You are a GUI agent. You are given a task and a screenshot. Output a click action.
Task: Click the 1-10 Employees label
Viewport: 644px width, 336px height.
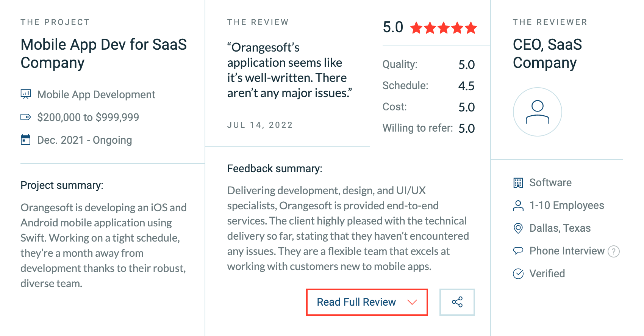pyautogui.click(x=567, y=205)
